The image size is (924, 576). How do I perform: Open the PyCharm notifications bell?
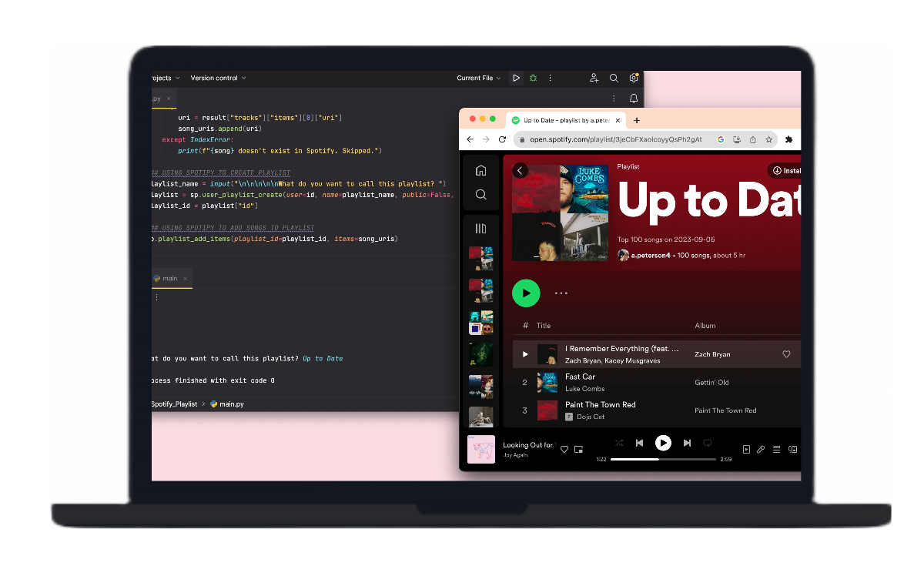tap(634, 99)
